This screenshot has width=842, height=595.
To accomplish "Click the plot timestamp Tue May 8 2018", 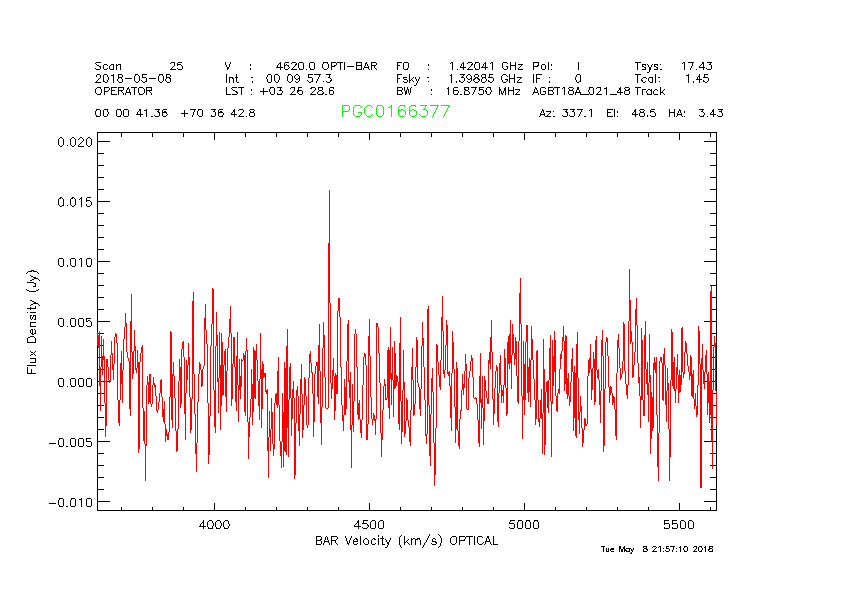I will click(x=656, y=549).
